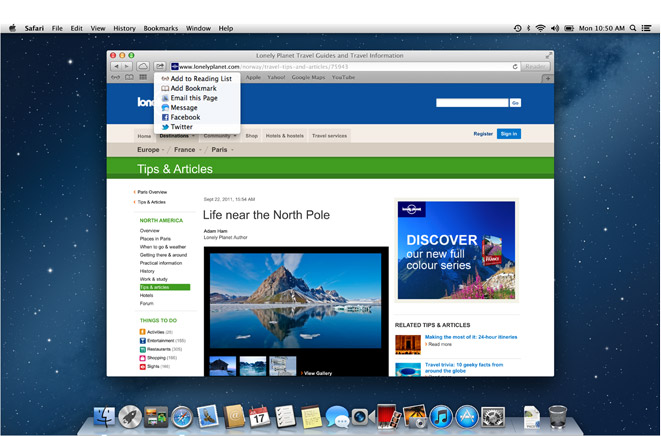Open Safari compass in the Dock
661x436 pixels.
click(x=182, y=417)
